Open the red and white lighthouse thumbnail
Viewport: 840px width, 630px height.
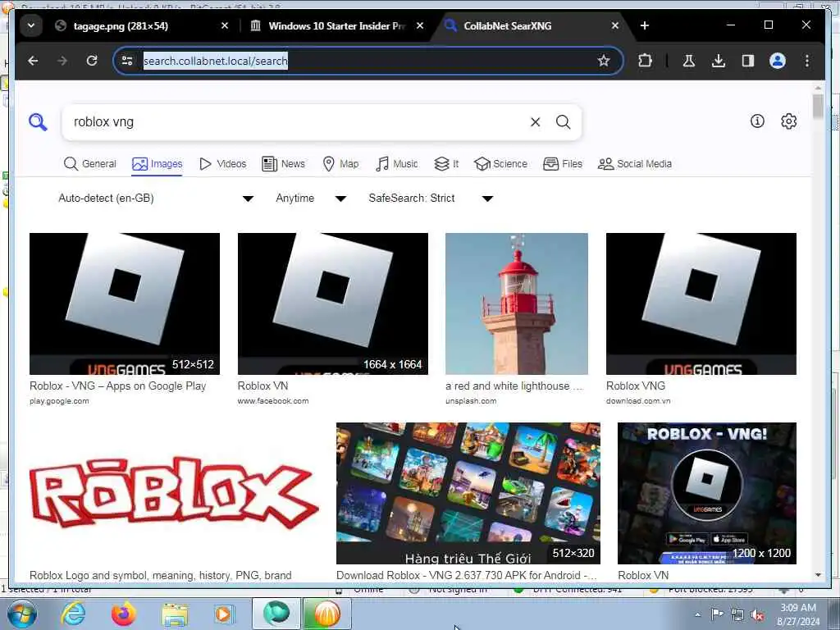517,304
